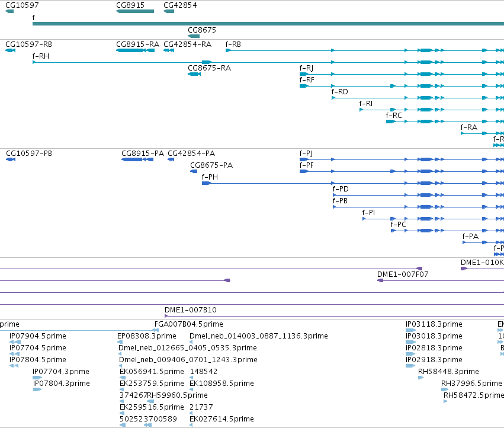Select EST EK056941.5prime
The image size is (504, 428).
[x=152, y=372]
